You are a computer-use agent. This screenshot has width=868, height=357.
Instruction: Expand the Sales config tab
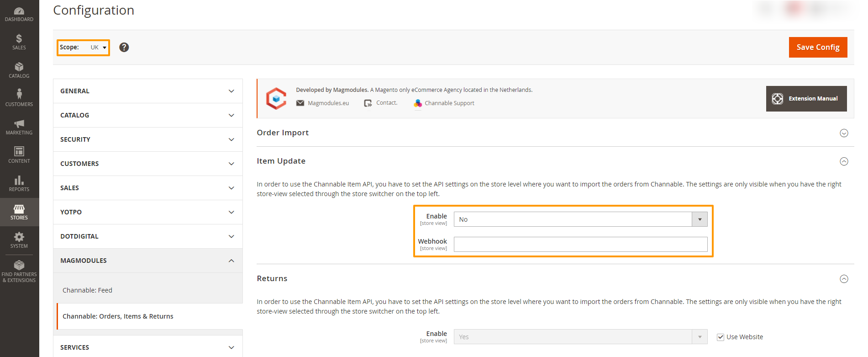pyautogui.click(x=148, y=188)
